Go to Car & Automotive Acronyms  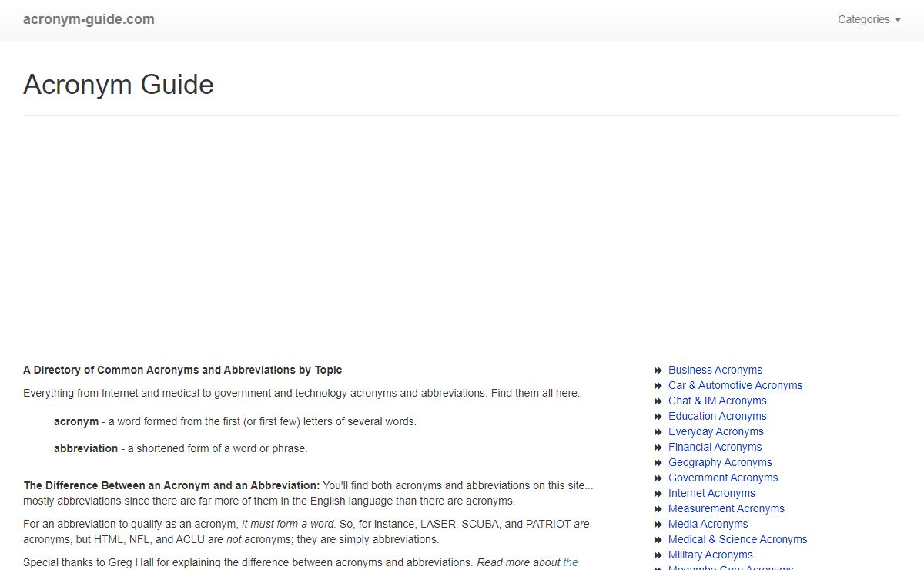735,385
